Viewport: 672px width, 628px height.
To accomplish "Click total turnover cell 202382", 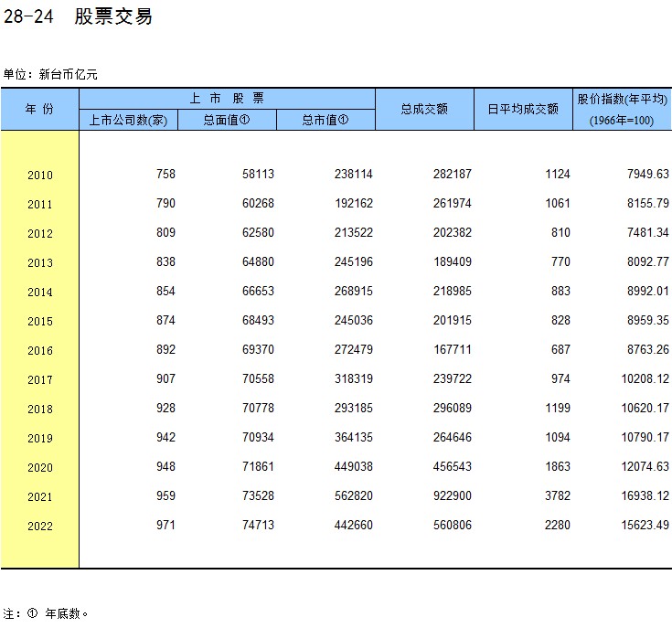I will [453, 232].
